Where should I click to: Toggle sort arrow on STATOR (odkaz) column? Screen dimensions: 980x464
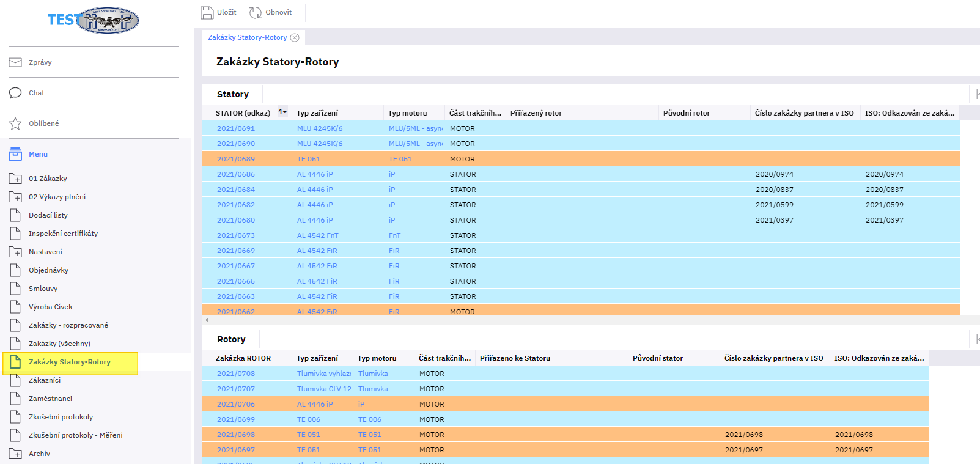coord(282,112)
